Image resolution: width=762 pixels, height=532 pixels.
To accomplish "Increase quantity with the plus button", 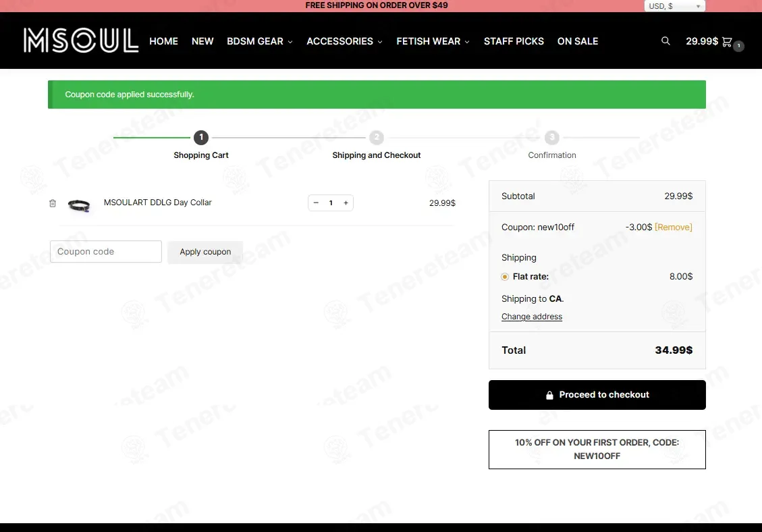I will (346, 203).
